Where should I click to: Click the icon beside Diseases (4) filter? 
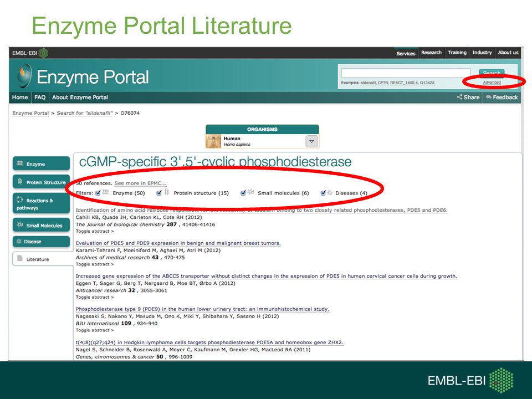[x=330, y=193]
